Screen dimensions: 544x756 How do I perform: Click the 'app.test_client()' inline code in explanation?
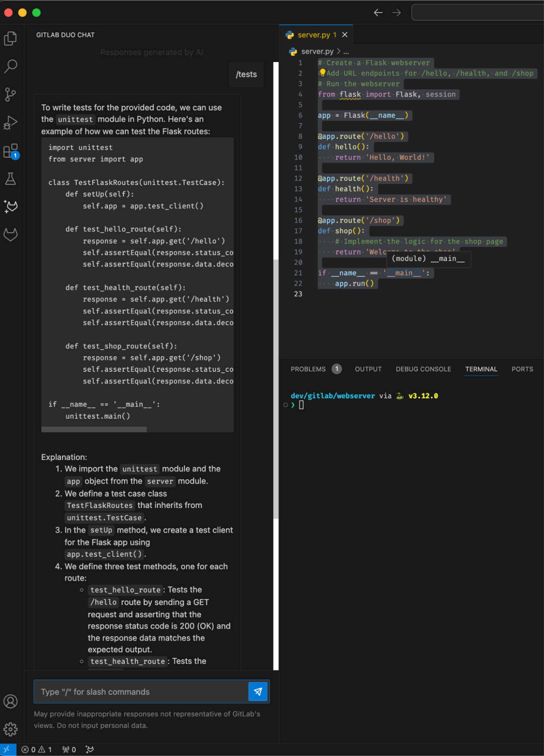[104, 554]
